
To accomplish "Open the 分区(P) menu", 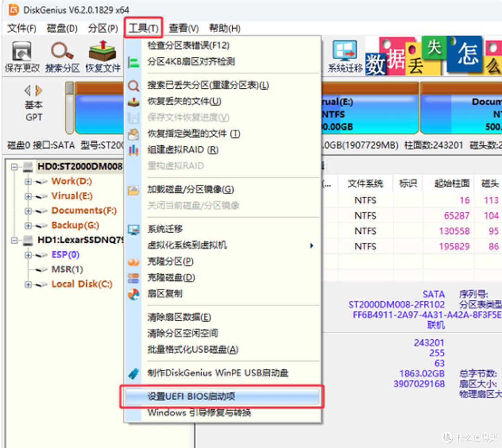I will pyautogui.click(x=103, y=28).
